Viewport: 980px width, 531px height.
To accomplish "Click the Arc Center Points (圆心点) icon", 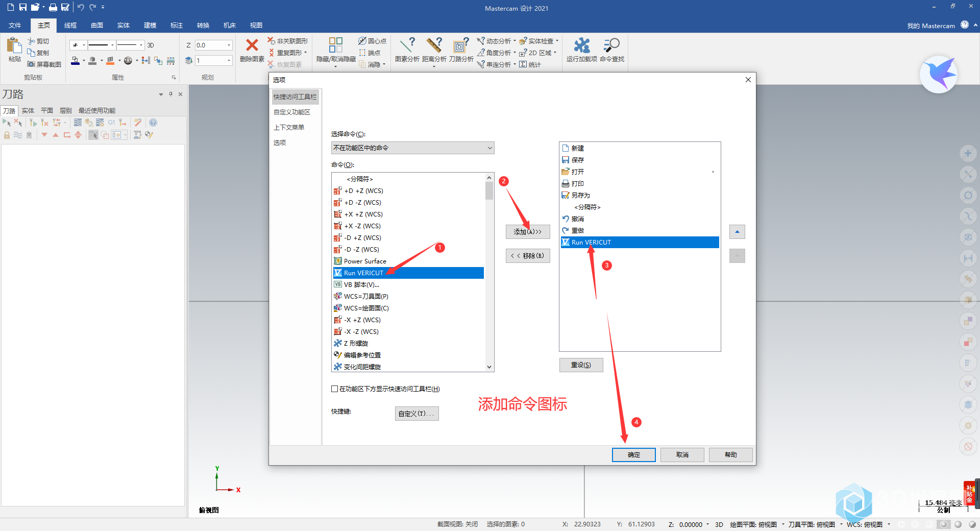I will pos(362,41).
